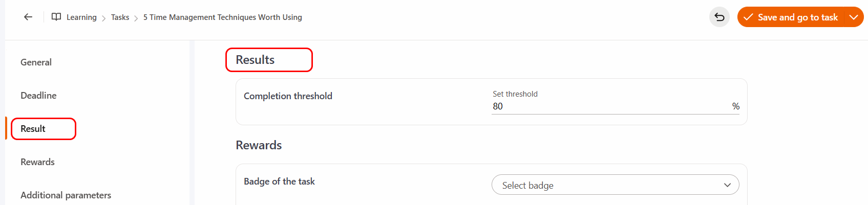Open the Select badge dropdown

coord(615,185)
